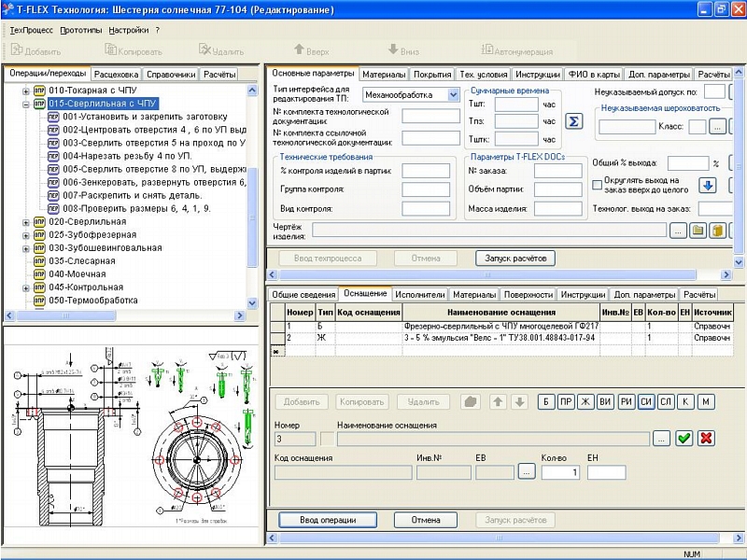Open Прототипы menu

tap(81, 30)
